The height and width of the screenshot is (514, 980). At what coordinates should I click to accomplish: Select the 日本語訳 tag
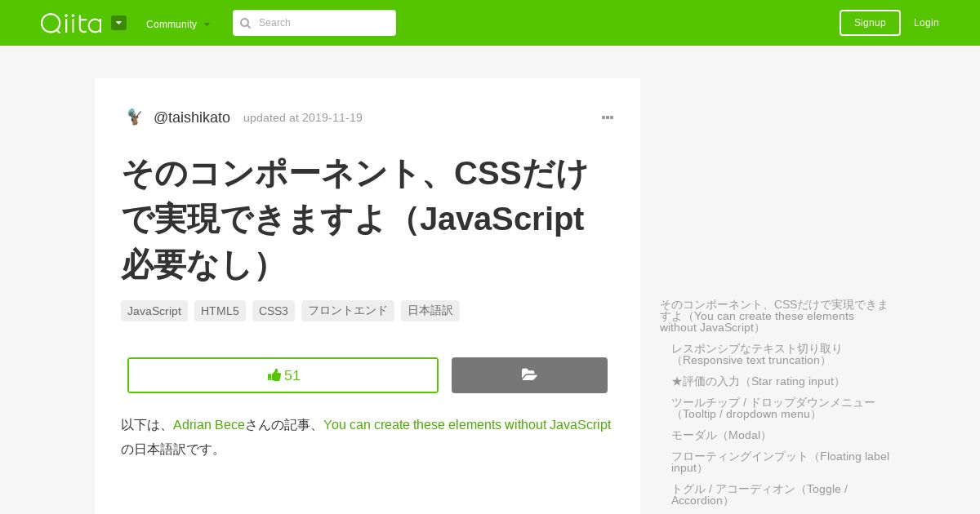click(x=430, y=311)
